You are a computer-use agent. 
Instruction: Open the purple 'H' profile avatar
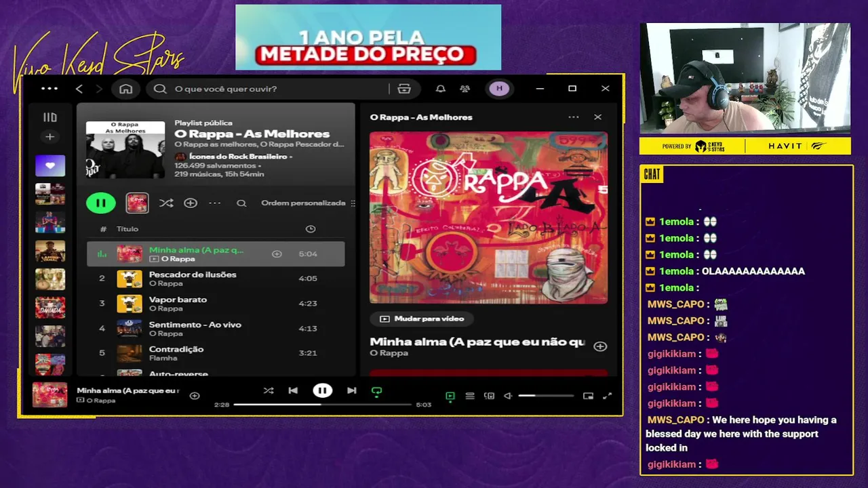499,89
